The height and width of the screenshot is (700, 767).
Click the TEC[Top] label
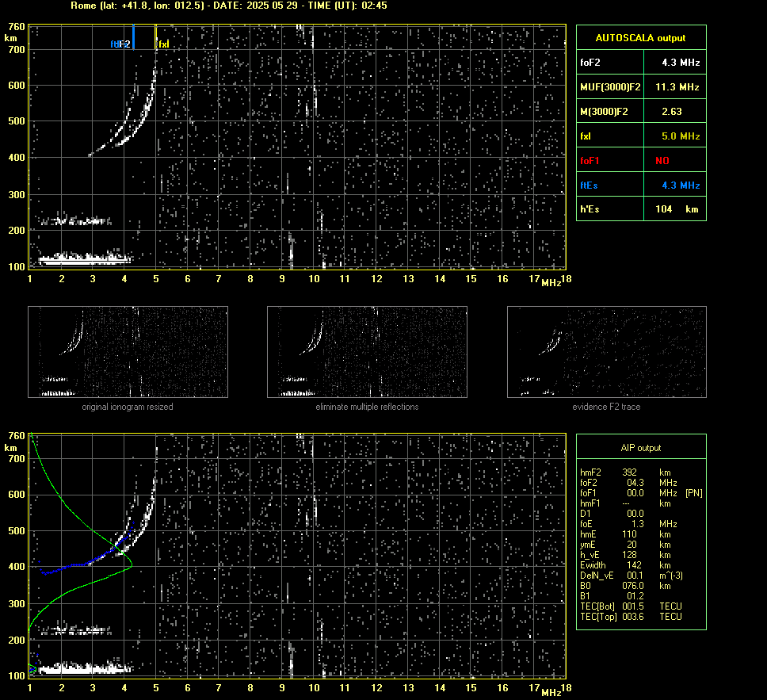(598, 616)
